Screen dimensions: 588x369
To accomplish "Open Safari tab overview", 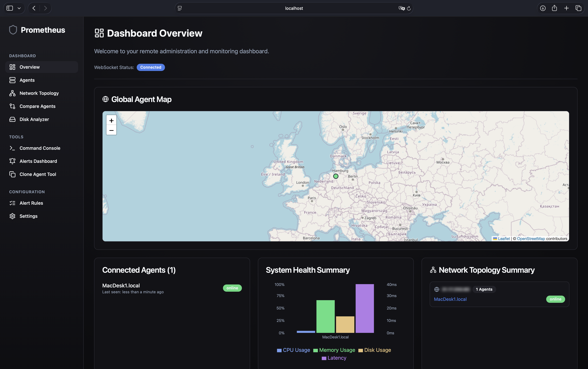I will 578,8.
